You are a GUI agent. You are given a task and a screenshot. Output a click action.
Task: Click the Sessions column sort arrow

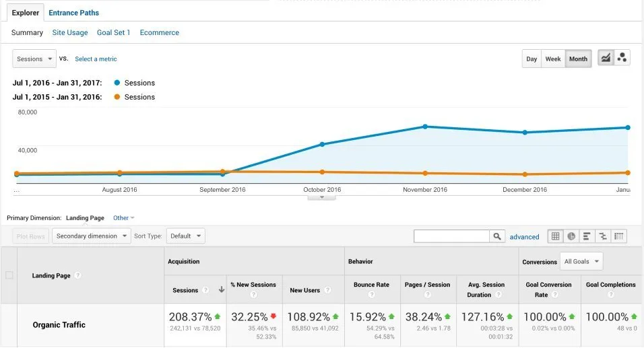click(221, 290)
